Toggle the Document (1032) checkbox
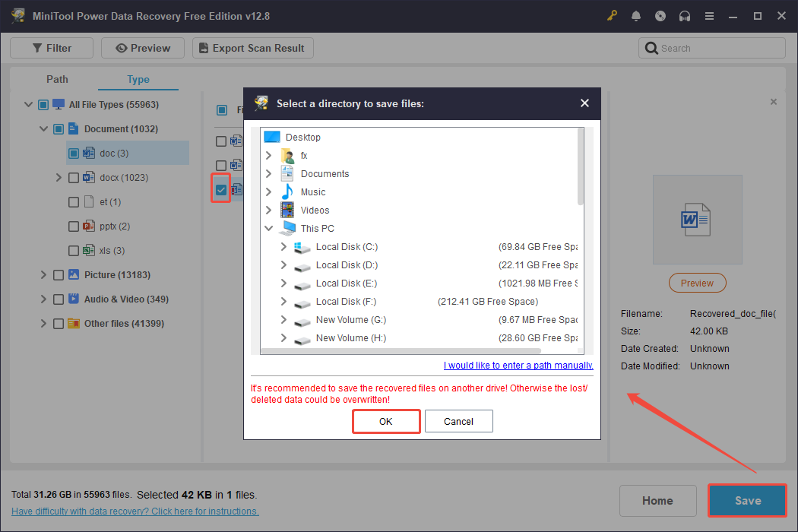Screen dimensions: 798x532 pos(59,128)
